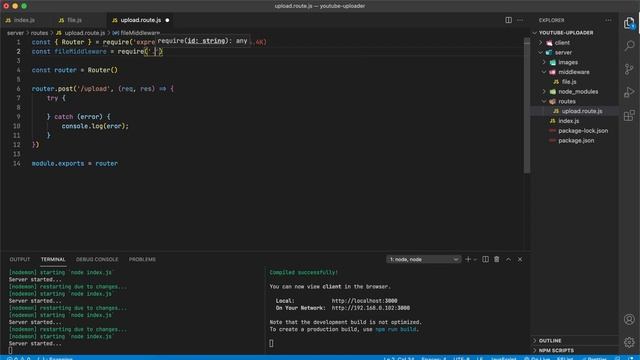Select the upload.route.js editor tab
Viewport: 640px width, 360px height.
(141, 20)
